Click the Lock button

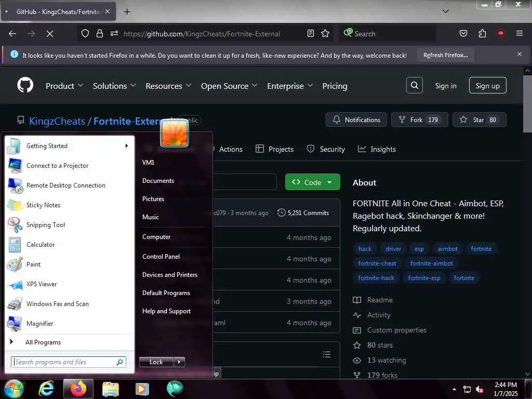point(156,362)
